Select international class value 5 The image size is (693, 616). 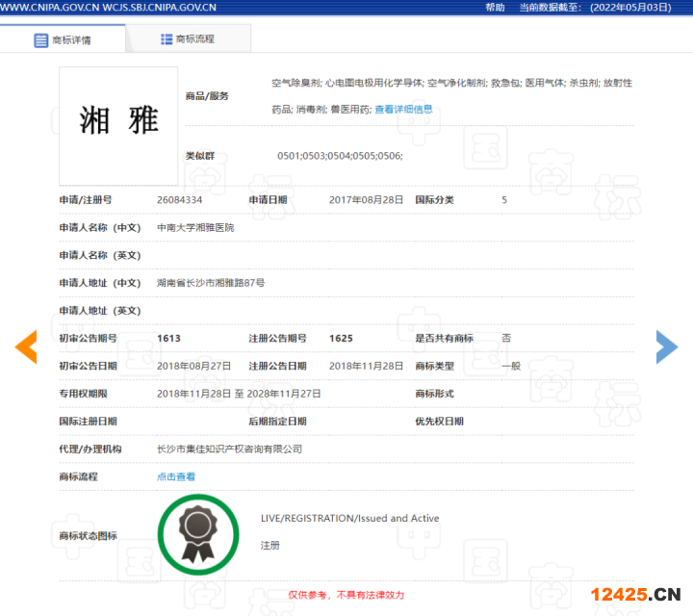coord(504,200)
